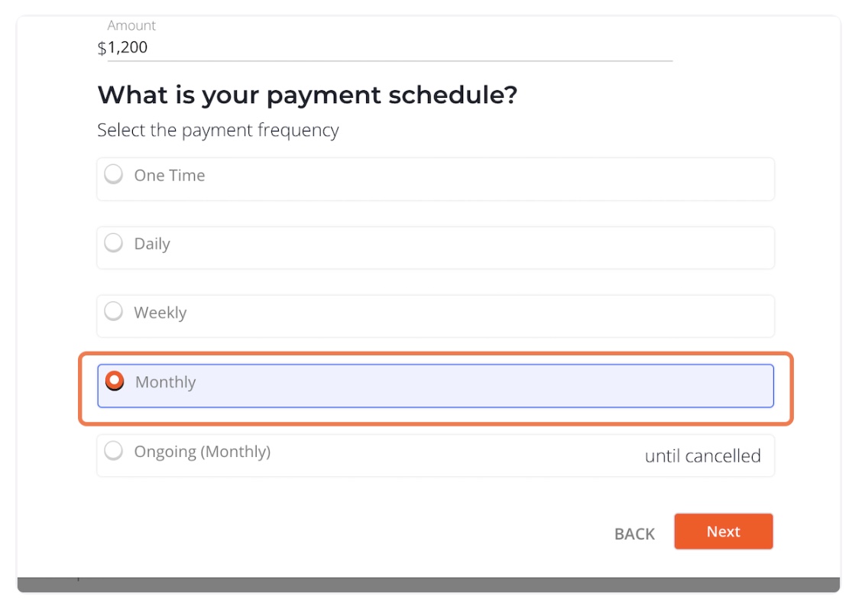The width and height of the screenshot is (865, 616).
Task: Click the "Select the payment frequency" subtitle
Action: coord(218,130)
